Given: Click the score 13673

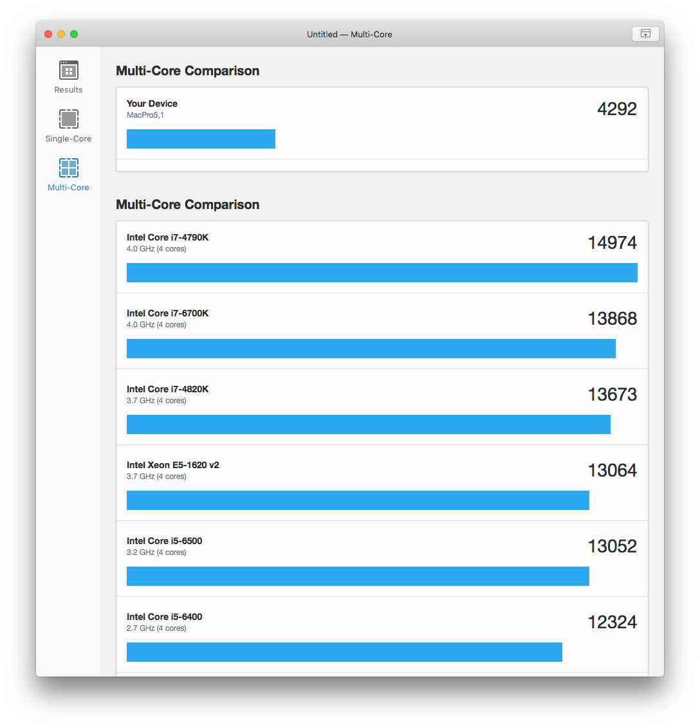Looking at the screenshot, I should (x=612, y=395).
